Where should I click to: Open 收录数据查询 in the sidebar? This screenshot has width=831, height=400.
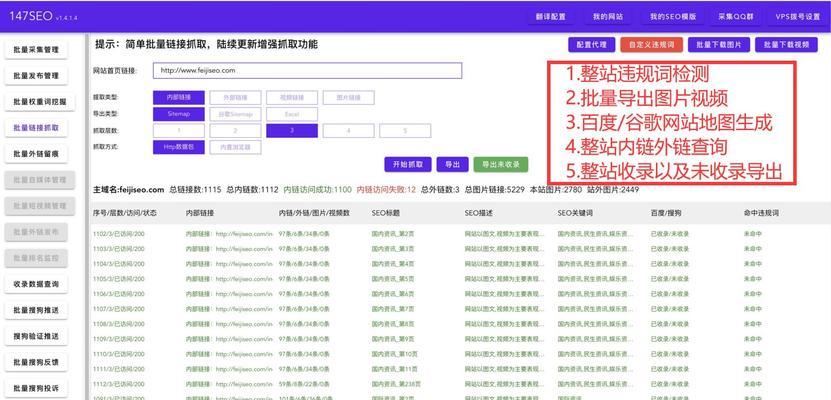click(36, 284)
